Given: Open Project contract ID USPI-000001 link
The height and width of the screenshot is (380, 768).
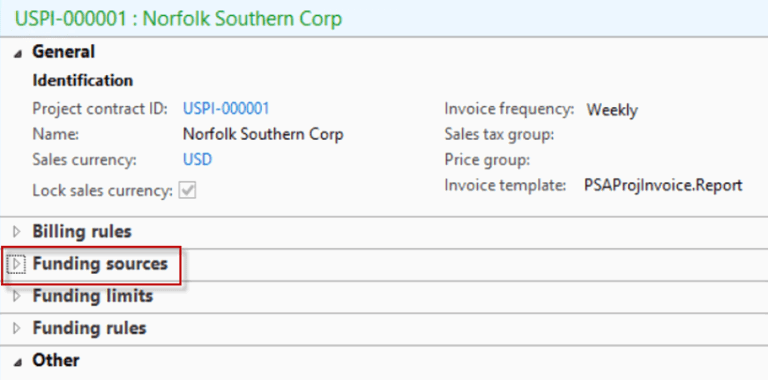Looking at the screenshot, I should pos(226,108).
